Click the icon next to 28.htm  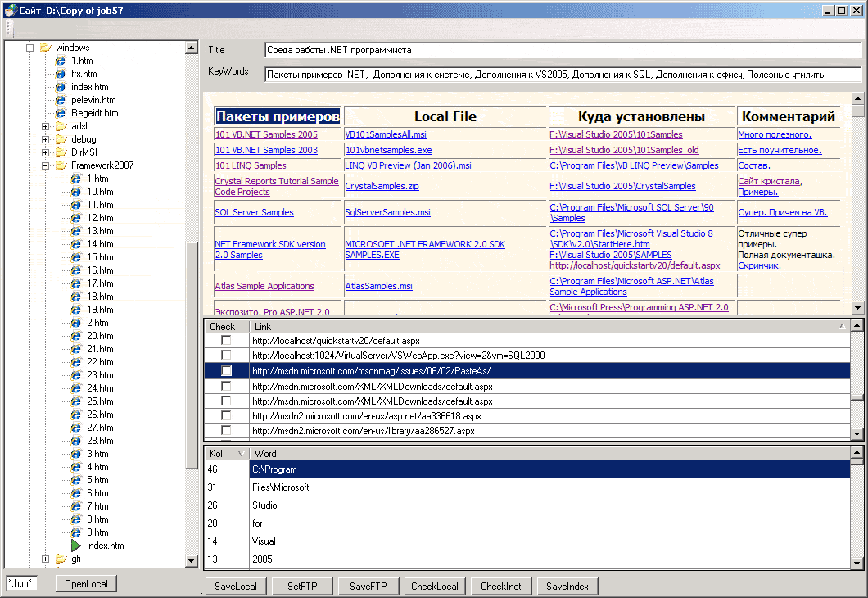(x=76, y=441)
